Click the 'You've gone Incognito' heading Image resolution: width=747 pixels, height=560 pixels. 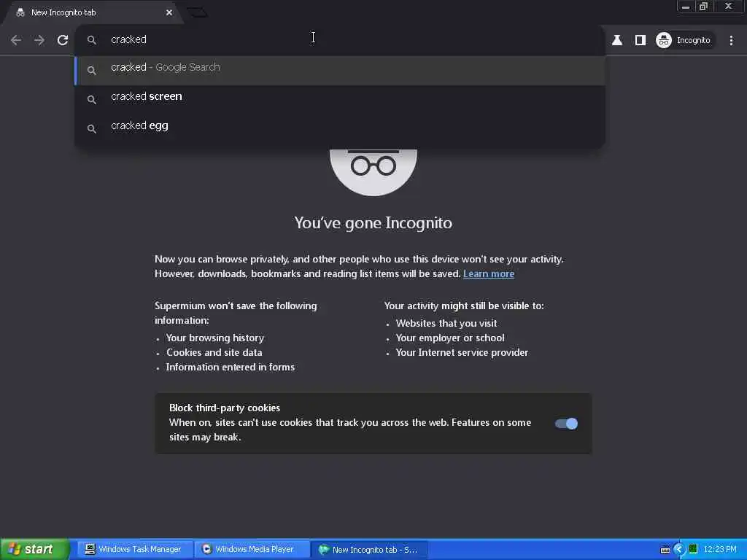coord(373,223)
